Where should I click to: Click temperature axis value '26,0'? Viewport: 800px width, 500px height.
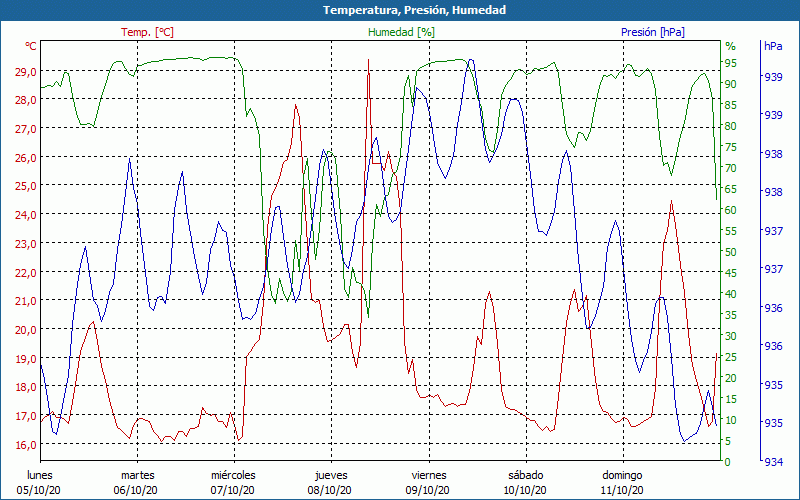tap(26, 158)
